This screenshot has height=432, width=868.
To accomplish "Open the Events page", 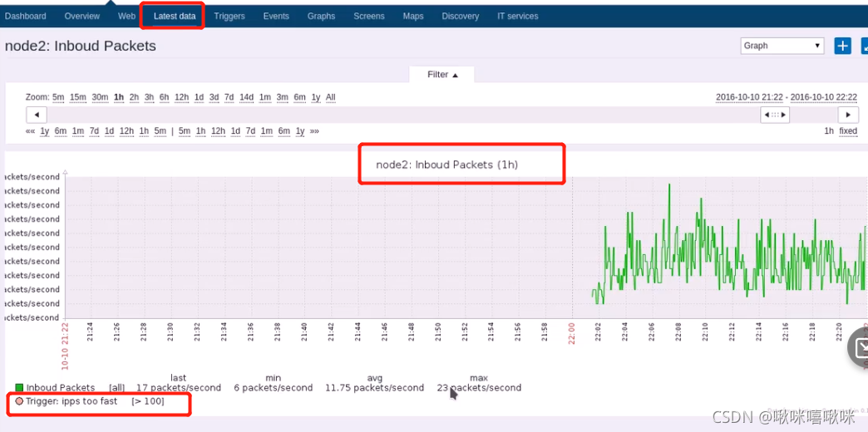I will pyautogui.click(x=276, y=16).
